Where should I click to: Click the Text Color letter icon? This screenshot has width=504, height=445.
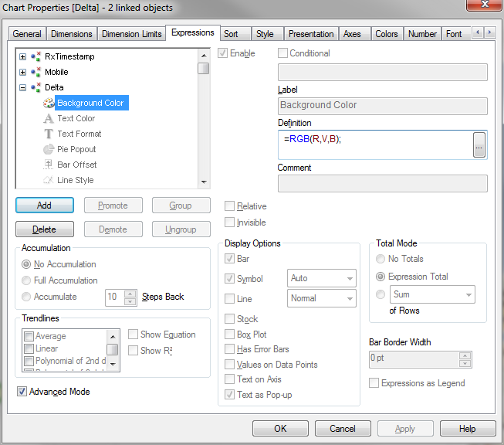[49, 118]
